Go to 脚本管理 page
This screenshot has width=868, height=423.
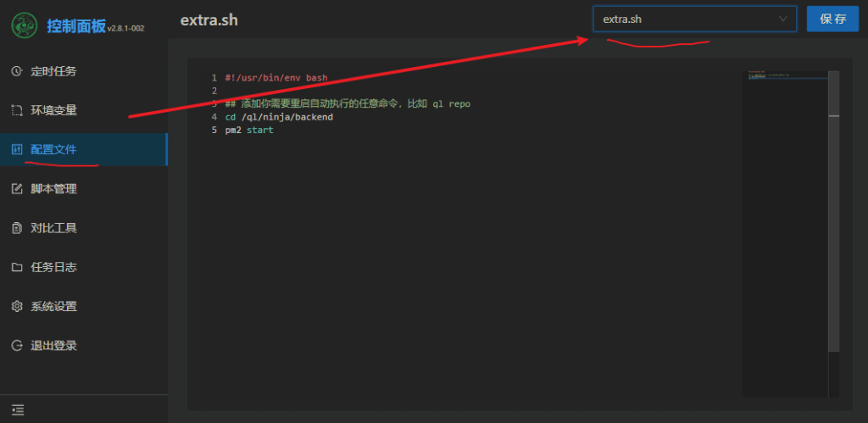84,189
